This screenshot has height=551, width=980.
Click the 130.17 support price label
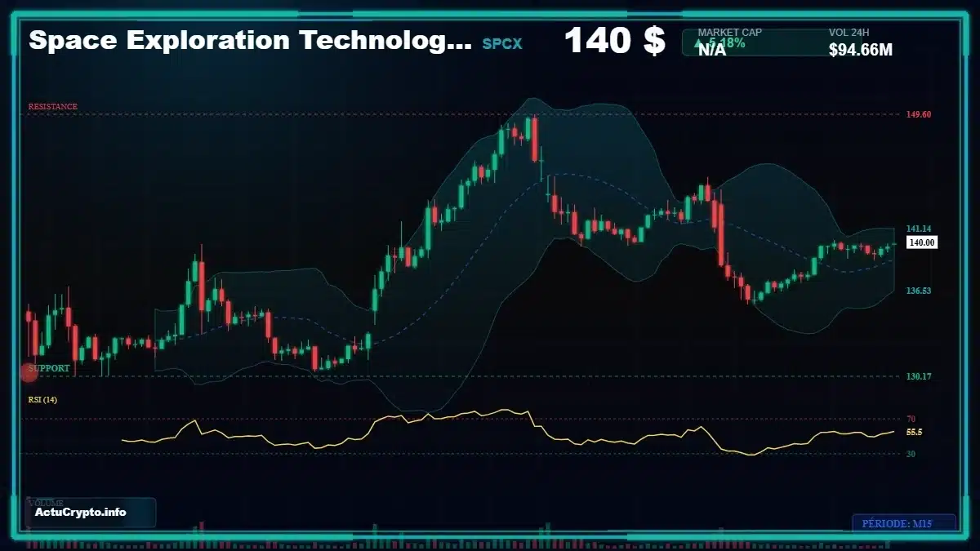[919, 376]
